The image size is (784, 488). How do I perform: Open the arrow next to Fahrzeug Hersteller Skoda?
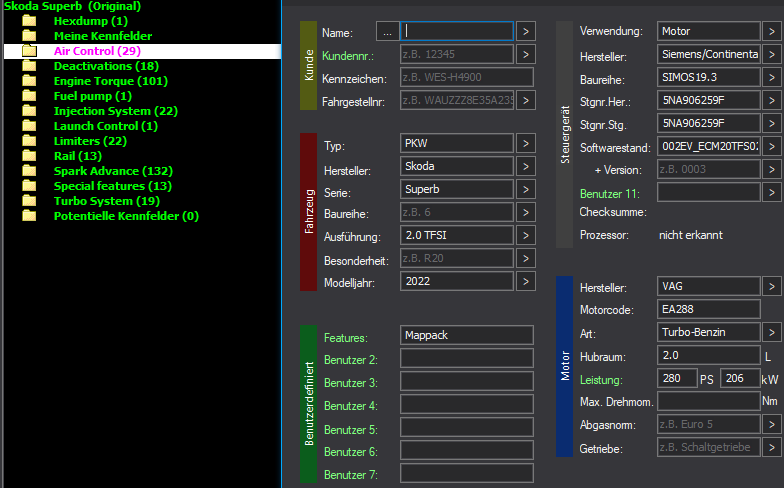click(526, 166)
